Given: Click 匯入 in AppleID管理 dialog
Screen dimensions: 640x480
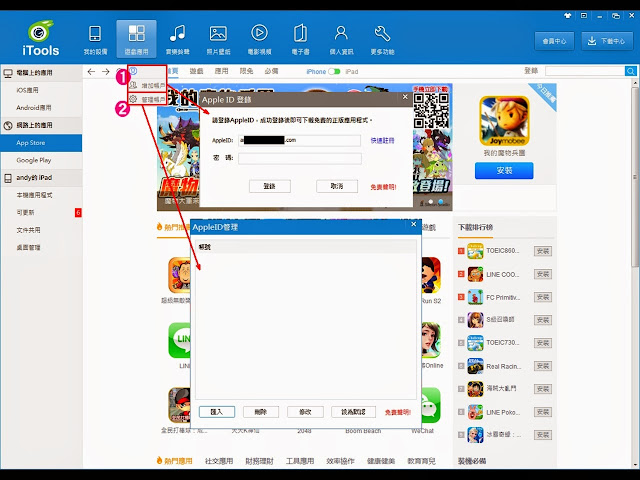Looking at the screenshot, I should pyautogui.click(x=217, y=412).
